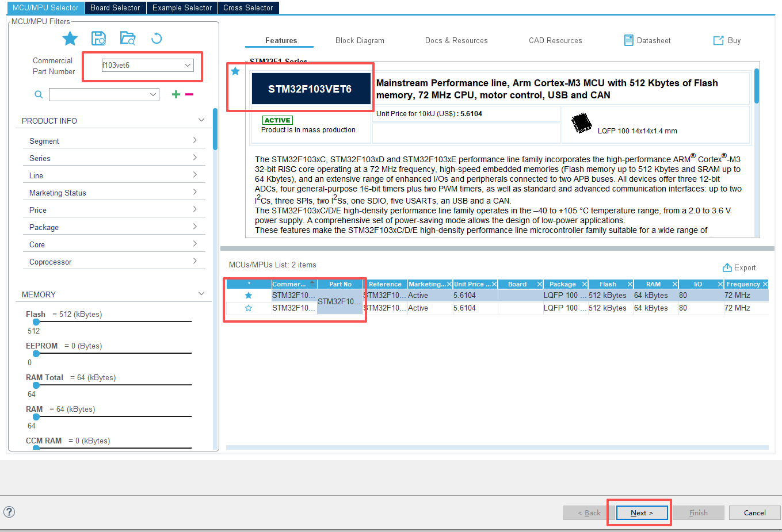Open the Block Diagram tab

(360, 41)
